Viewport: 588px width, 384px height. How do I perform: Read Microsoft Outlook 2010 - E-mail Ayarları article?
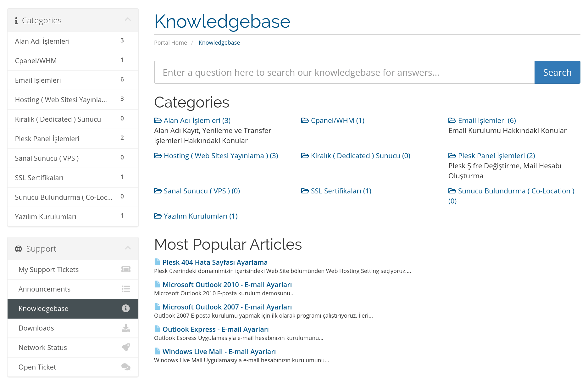pyautogui.click(x=227, y=285)
